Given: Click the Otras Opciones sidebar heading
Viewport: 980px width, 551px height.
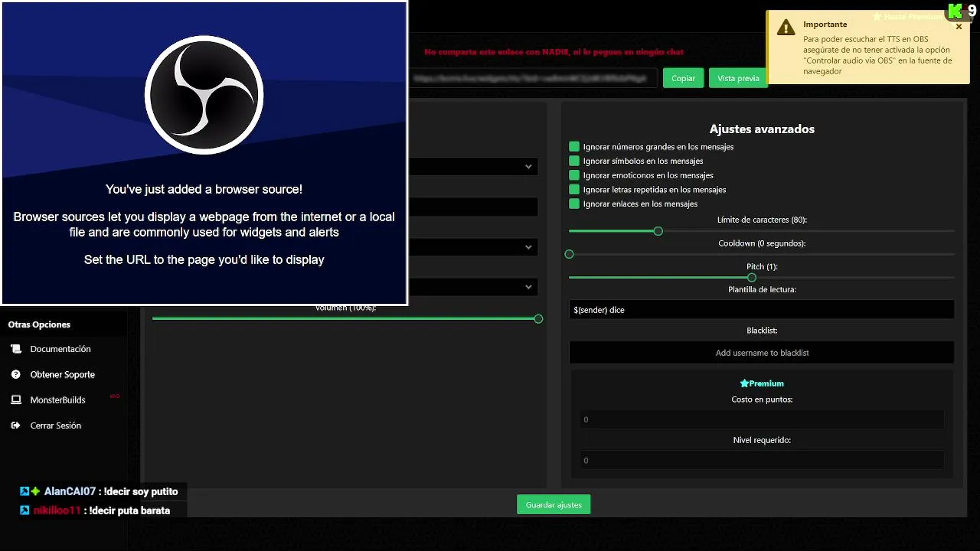Looking at the screenshot, I should (x=39, y=324).
